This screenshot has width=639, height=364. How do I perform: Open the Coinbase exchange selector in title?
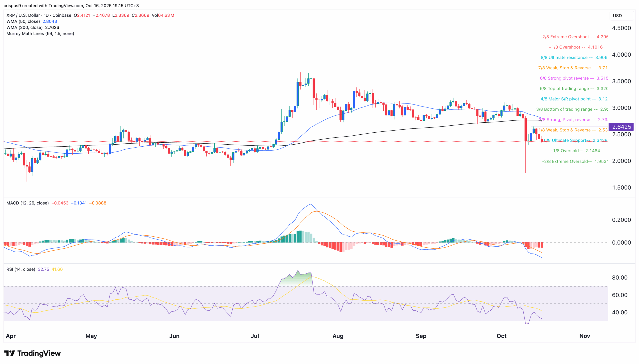[x=62, y=15]
